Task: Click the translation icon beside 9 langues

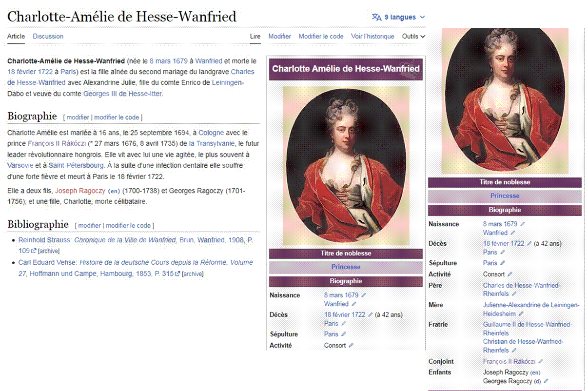Action: coord(376,17)
